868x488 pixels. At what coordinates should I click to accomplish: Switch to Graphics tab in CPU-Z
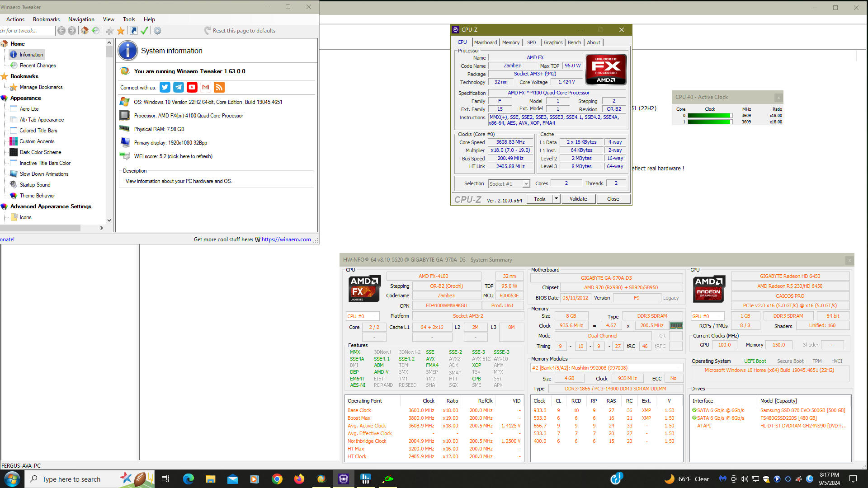click(553, 42)
